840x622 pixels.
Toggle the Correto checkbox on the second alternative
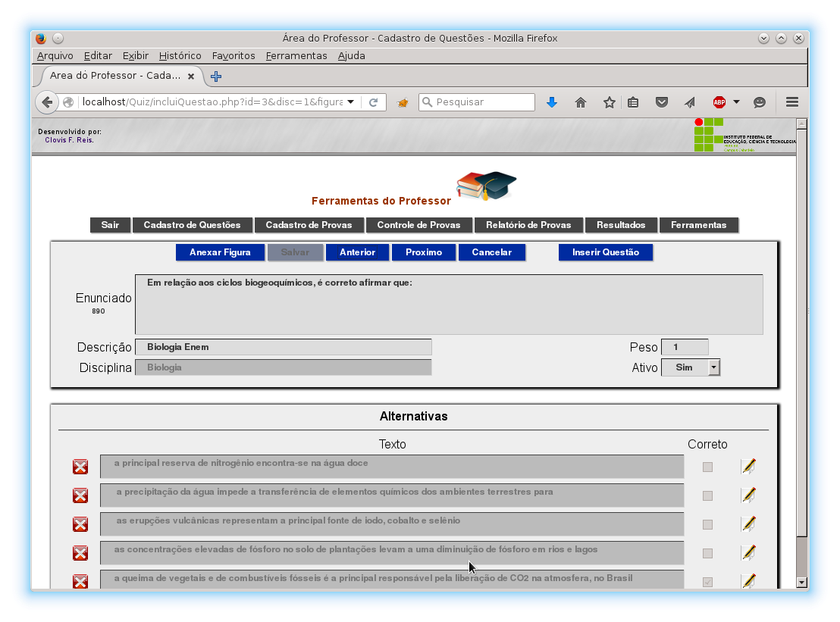point(707,495)
